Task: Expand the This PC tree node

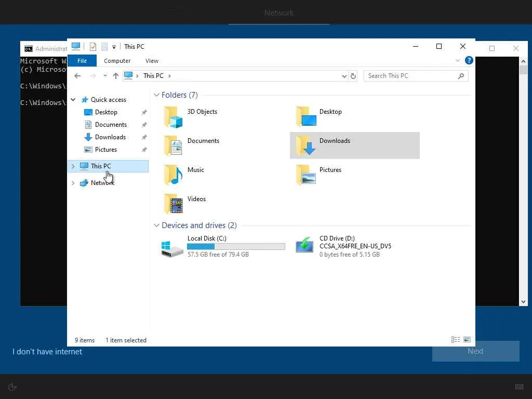Action: click(73, 166)
